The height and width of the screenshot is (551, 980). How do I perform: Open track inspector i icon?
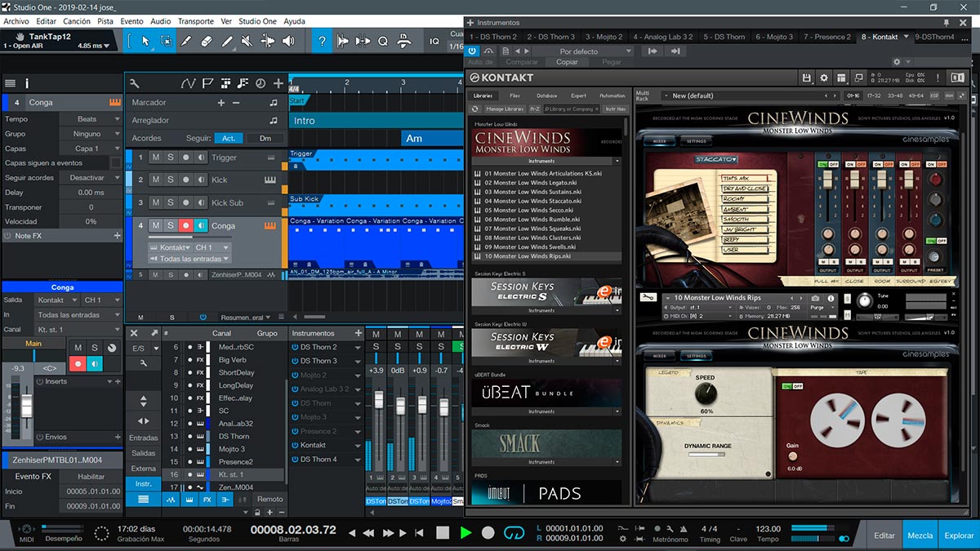pos(27,82)
